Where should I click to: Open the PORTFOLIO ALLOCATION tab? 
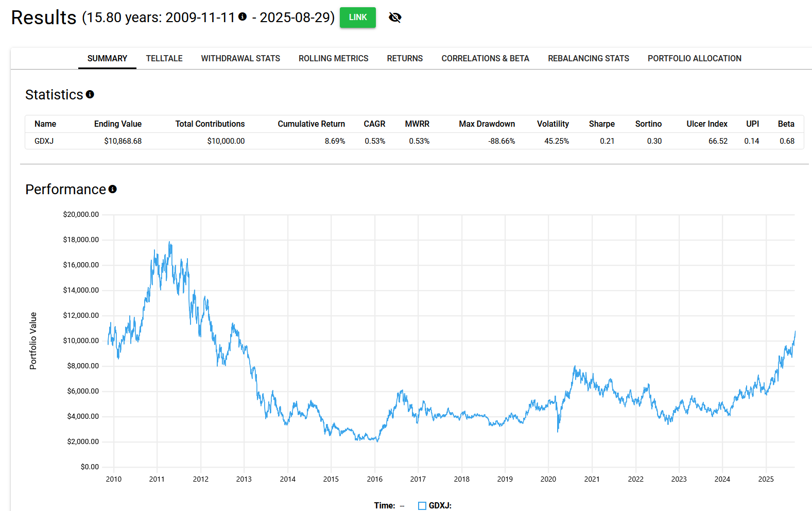click(695, 58)
